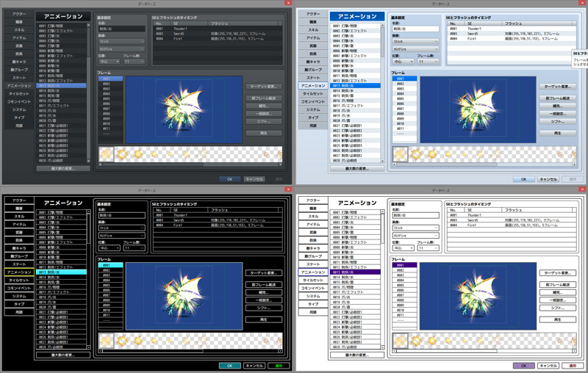The height and width of the screenshot is (373, 588).
Task: Click キャンセル in white window
Action: (548, 366)
